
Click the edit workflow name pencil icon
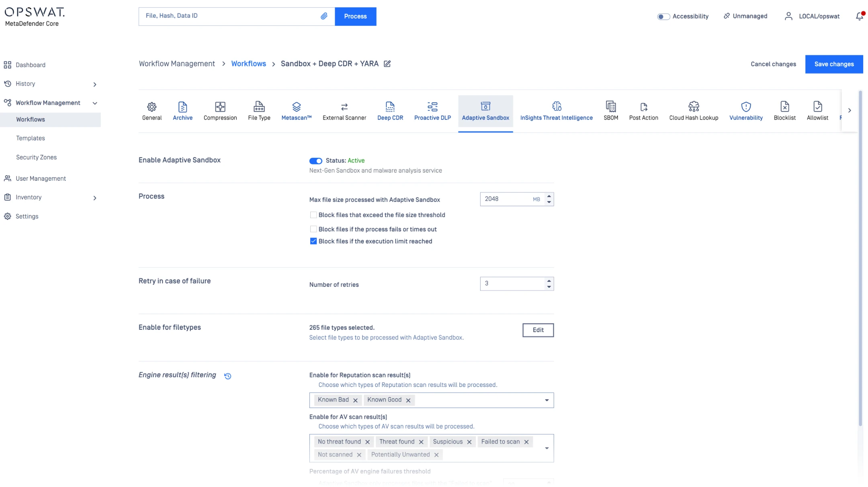tap(387, 64)
